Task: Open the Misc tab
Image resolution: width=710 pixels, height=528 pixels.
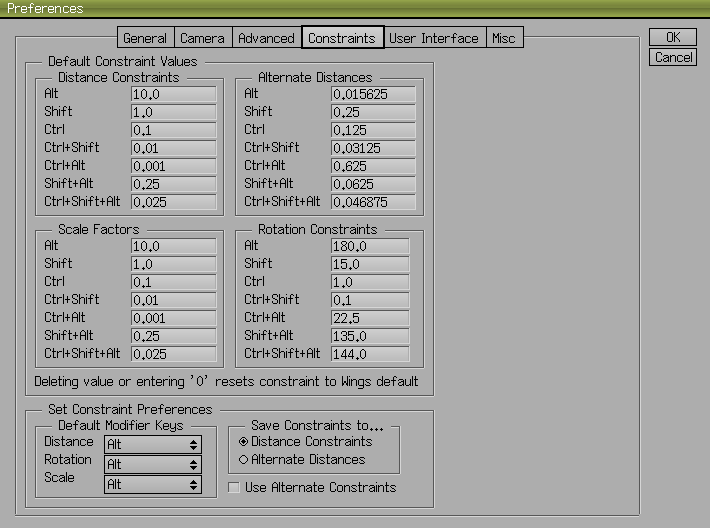Action: click(502, 38)
